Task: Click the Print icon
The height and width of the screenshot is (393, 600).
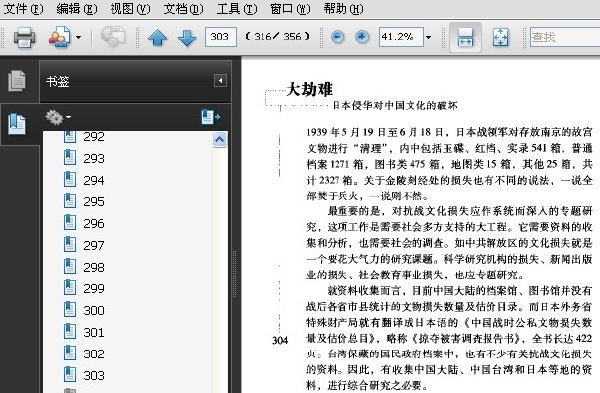Action: (x=24, y=37)
